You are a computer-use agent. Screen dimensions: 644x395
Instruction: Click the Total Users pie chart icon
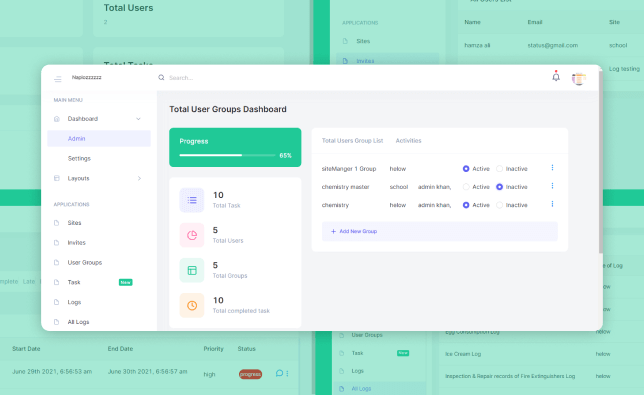click(192, 235)
